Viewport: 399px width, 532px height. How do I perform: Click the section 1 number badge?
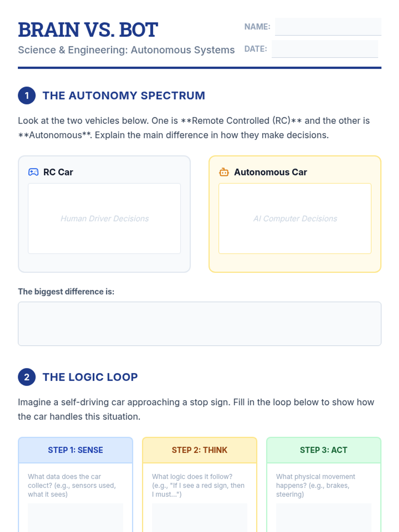[27, 95]
